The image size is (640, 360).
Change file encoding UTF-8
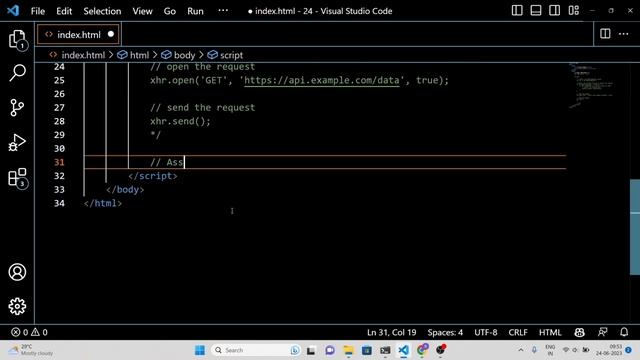click(x=486, y=332)
